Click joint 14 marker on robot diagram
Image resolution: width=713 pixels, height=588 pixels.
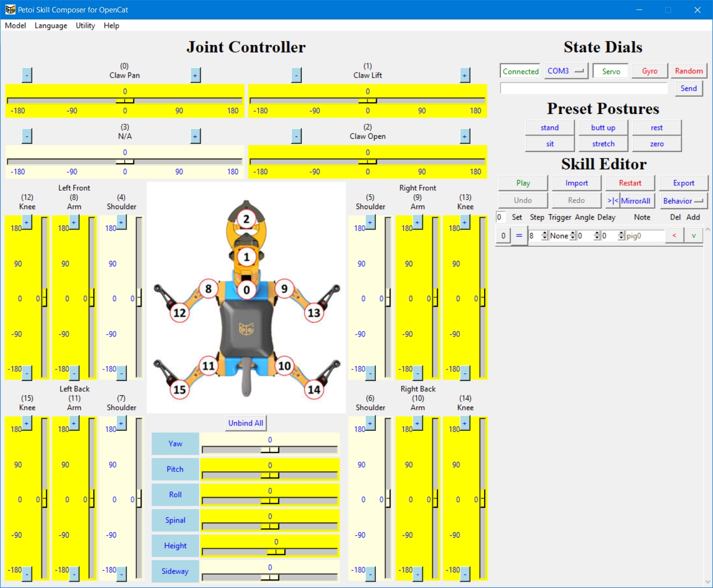coord(314,389)
